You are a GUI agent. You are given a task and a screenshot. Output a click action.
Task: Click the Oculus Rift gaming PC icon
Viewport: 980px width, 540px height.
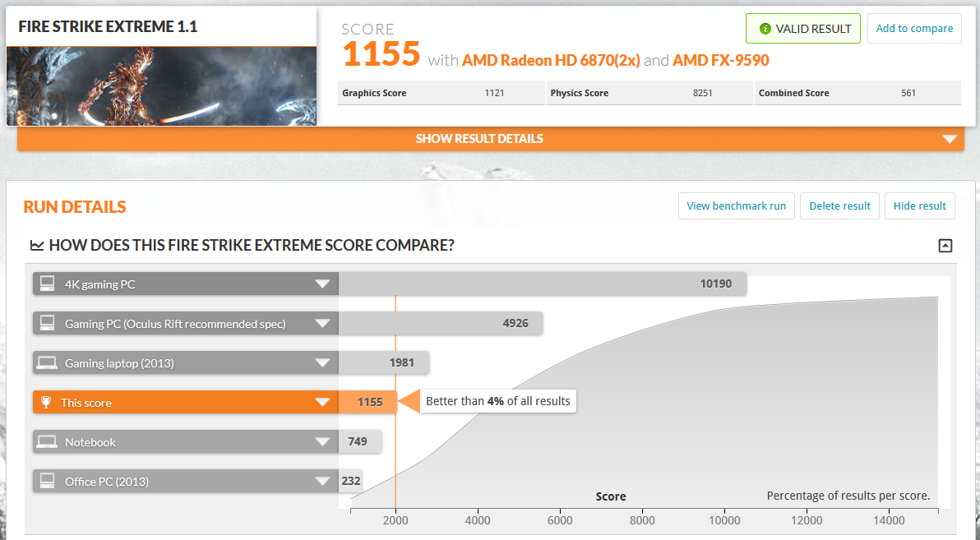[47, 324]
